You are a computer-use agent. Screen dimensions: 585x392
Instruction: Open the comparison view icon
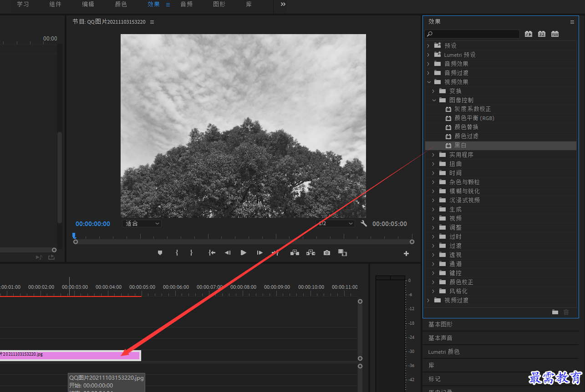click(342, 253)
